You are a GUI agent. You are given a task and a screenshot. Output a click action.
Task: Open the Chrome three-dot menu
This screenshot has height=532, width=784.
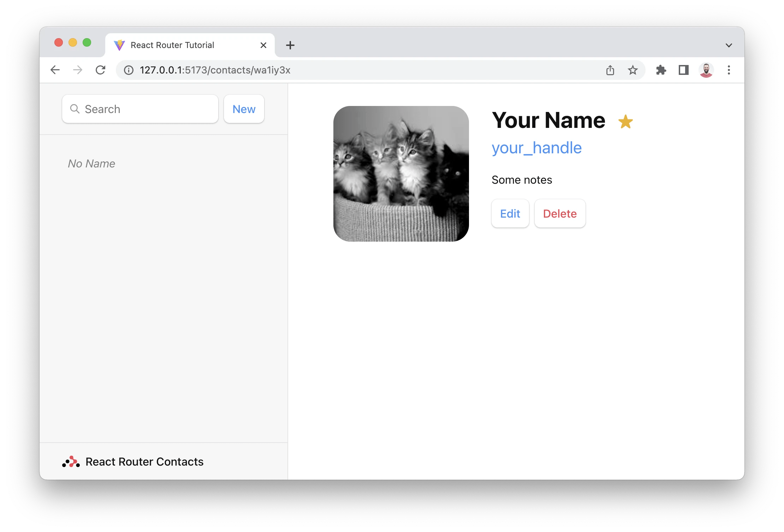(x=729, y=70)
